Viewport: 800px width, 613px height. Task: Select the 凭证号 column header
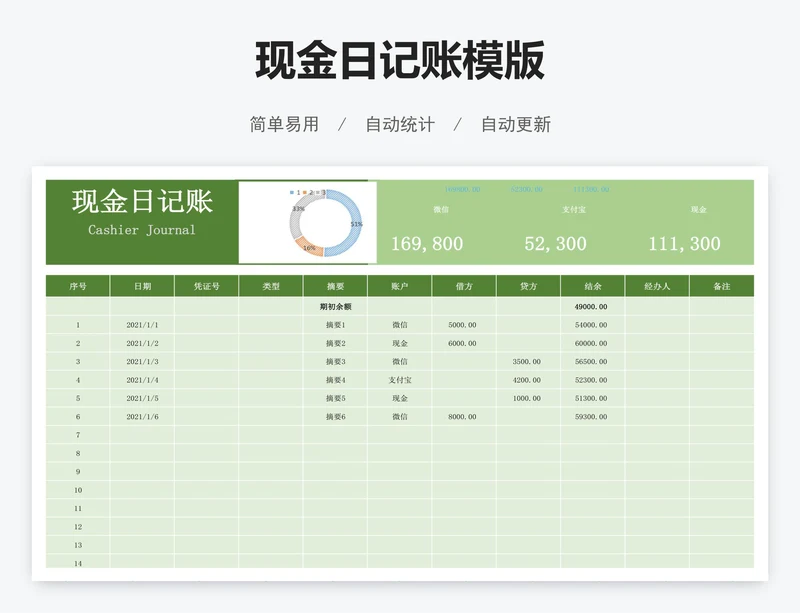click(207, 286)
